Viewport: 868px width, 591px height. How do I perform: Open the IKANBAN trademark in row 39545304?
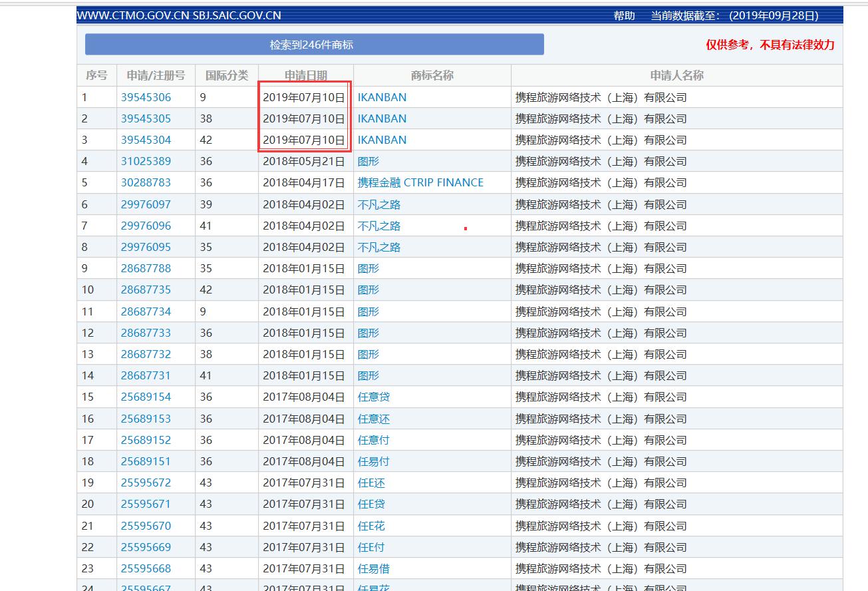click(382, 140)
